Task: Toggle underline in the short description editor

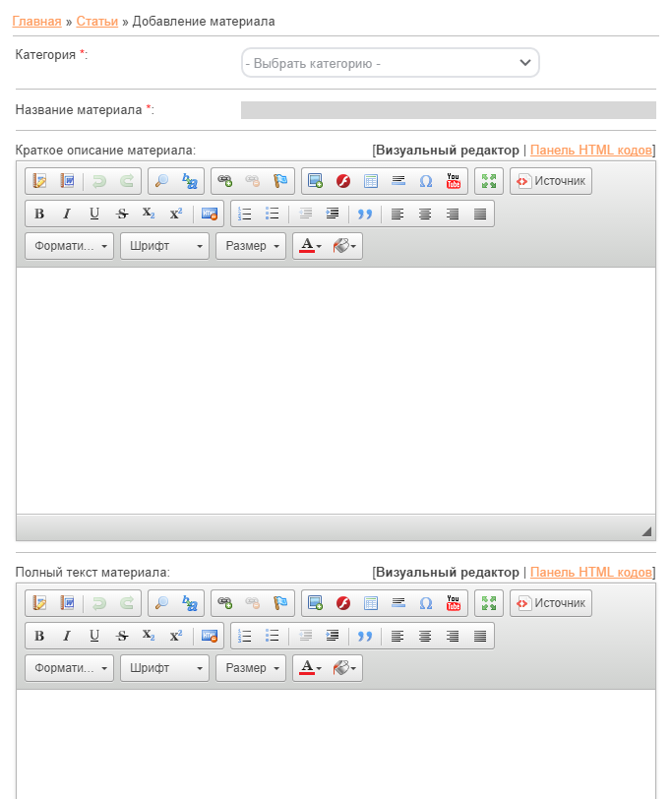Action: click(x=94, y=214)
